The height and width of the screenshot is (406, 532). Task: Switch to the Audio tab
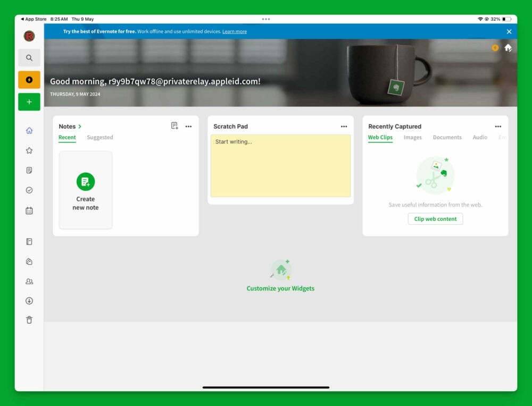tap(480, 137)
